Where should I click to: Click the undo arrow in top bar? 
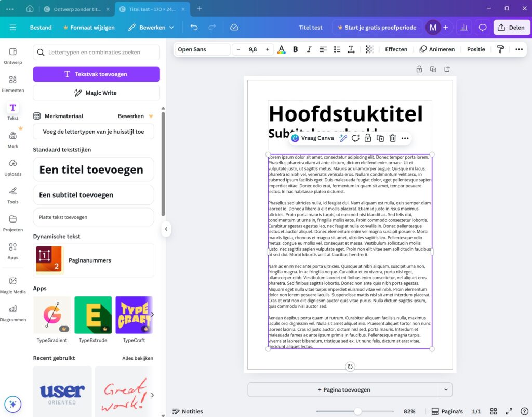point(194,28)
